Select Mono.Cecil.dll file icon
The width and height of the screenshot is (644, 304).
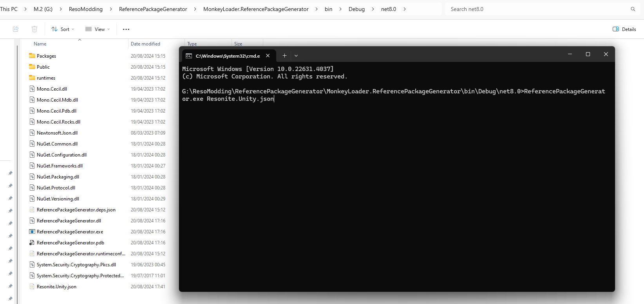32,89
